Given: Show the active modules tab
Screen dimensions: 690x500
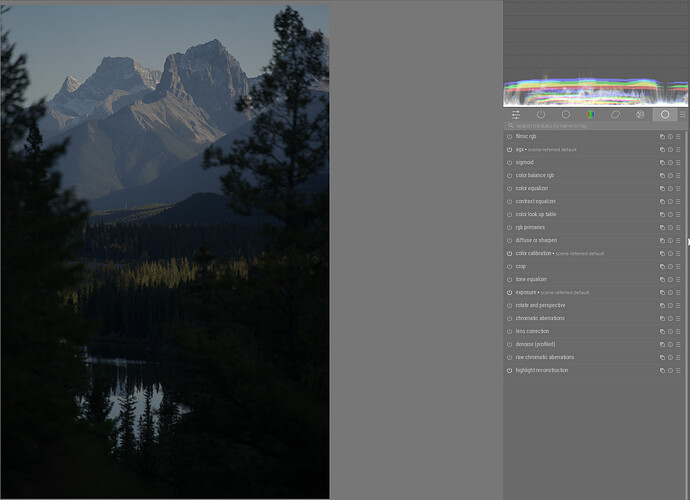Looking at the screenshot, I should 541,114.
